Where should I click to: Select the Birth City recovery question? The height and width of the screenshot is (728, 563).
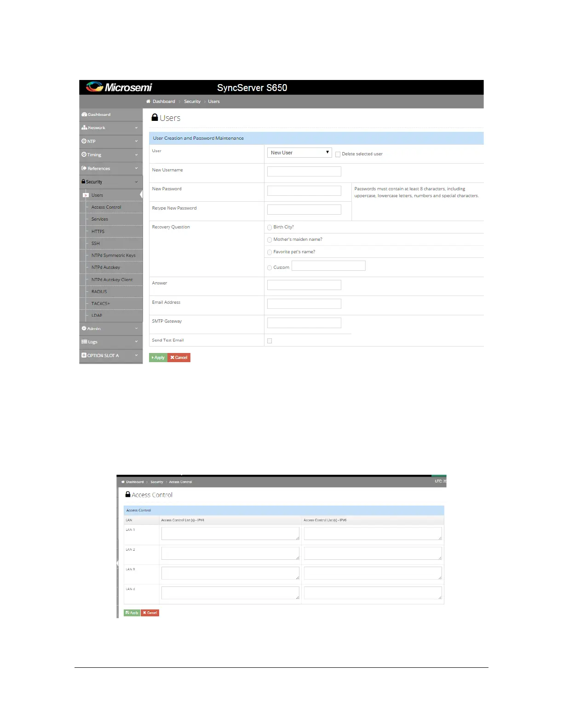[270, 227]
